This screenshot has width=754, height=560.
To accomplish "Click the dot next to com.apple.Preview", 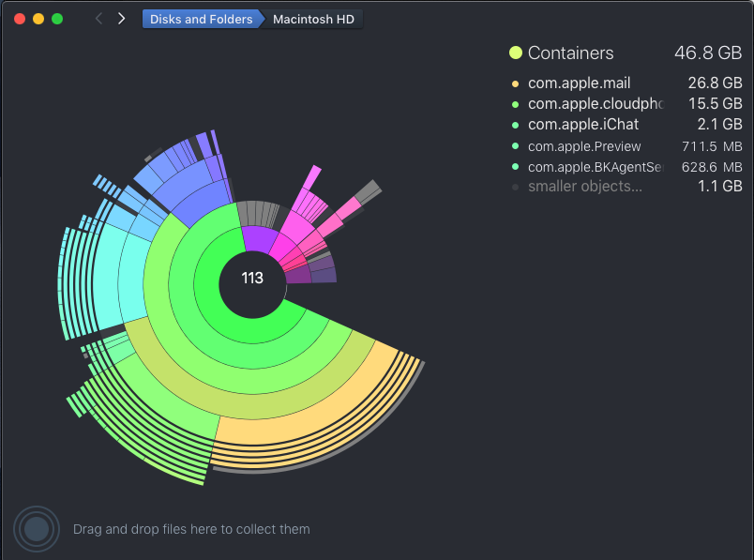I will click(514, 145).
